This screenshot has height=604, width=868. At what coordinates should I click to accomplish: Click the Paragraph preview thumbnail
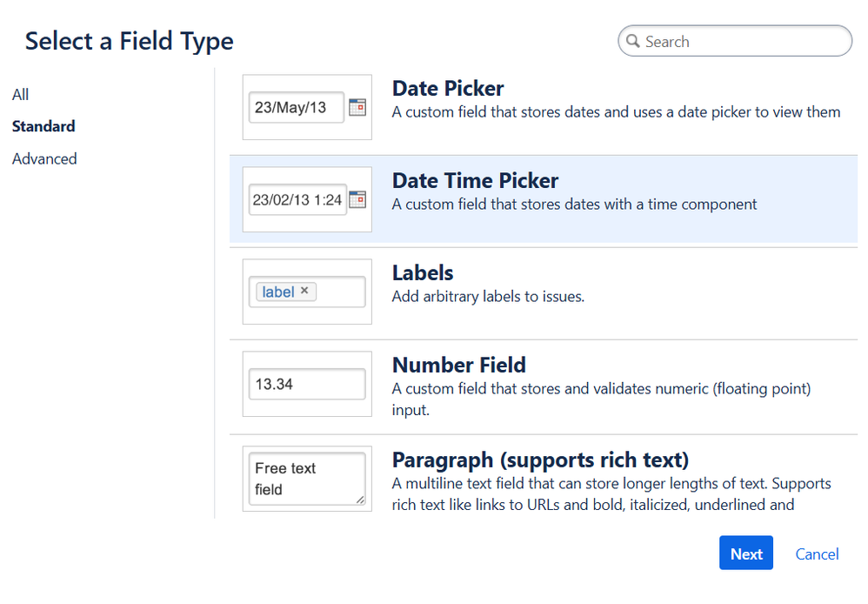307,479
